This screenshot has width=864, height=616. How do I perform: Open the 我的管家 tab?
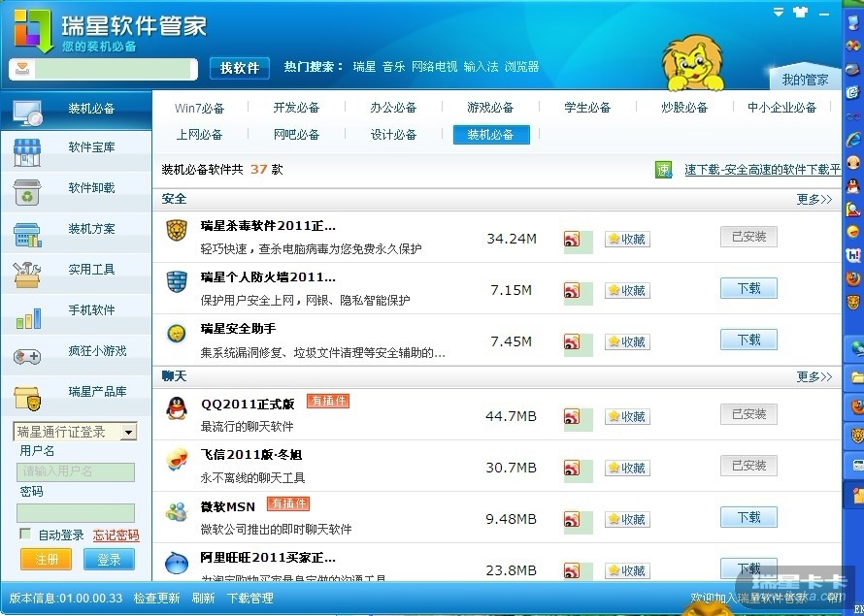pyautogui.click(x=805, y=81)
